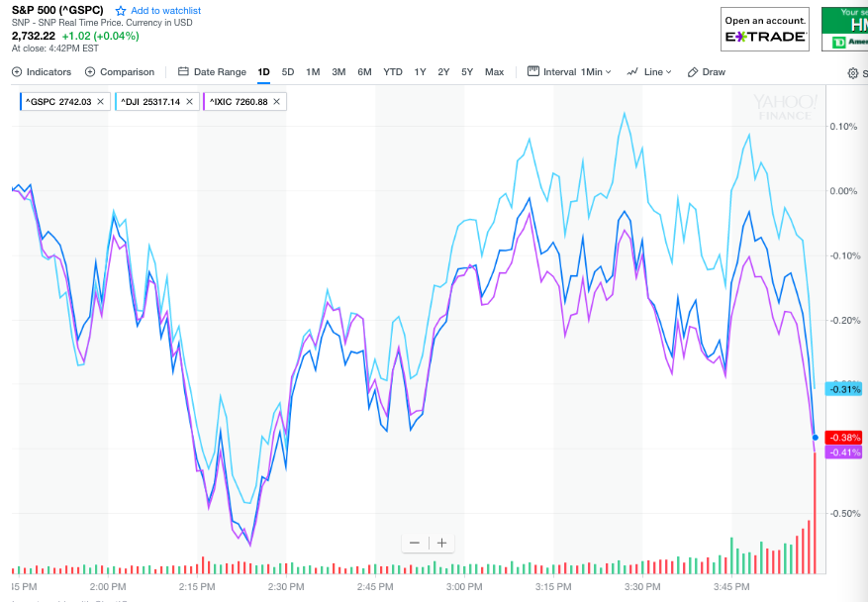Open the E*TRADE account ad
868x602 pixels.
764,30
